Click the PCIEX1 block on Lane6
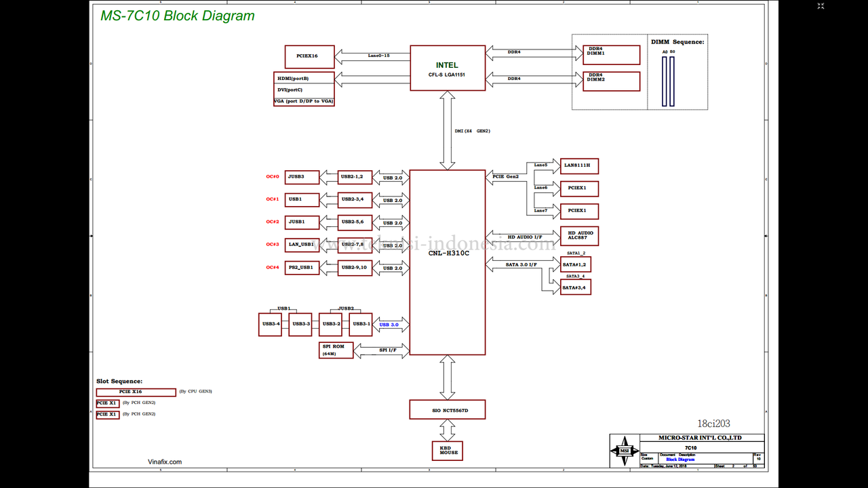The width and height of the screenshot is (868, 488). tap(579, 188)
